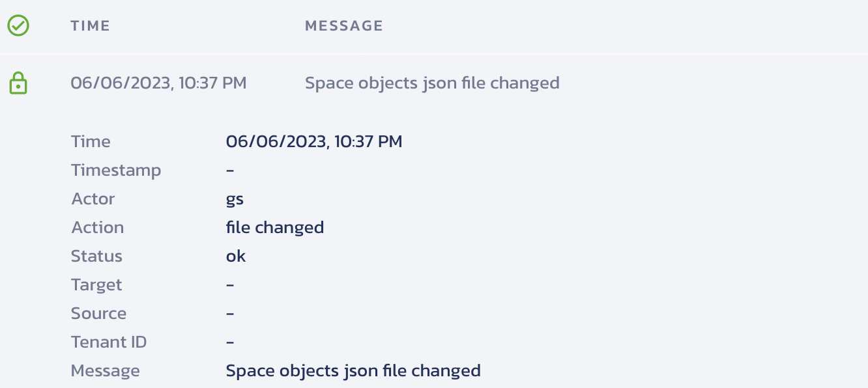868x388 pixels.
Task: Click the Tenant ID field label
Action: [109, 342]
